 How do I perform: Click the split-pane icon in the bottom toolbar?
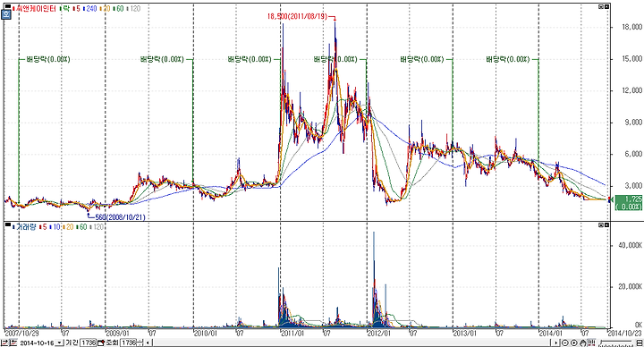[640, 343]
